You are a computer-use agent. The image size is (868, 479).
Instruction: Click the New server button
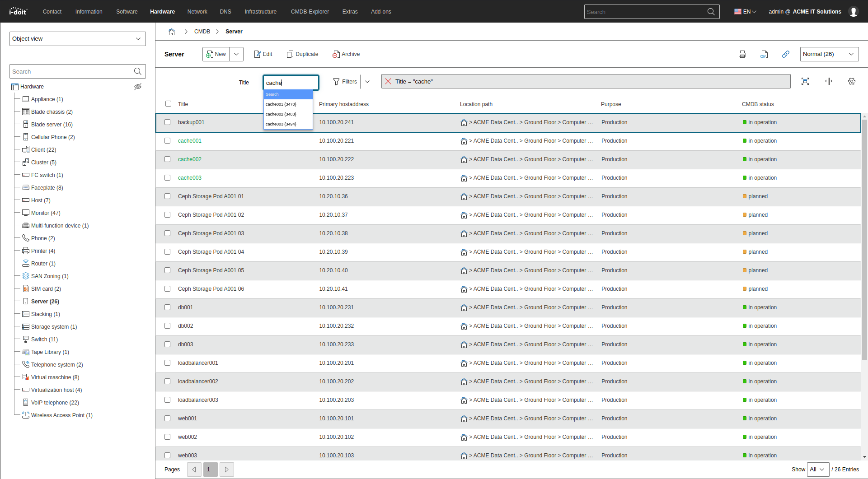pyautogui.click(x=216, y=54)
